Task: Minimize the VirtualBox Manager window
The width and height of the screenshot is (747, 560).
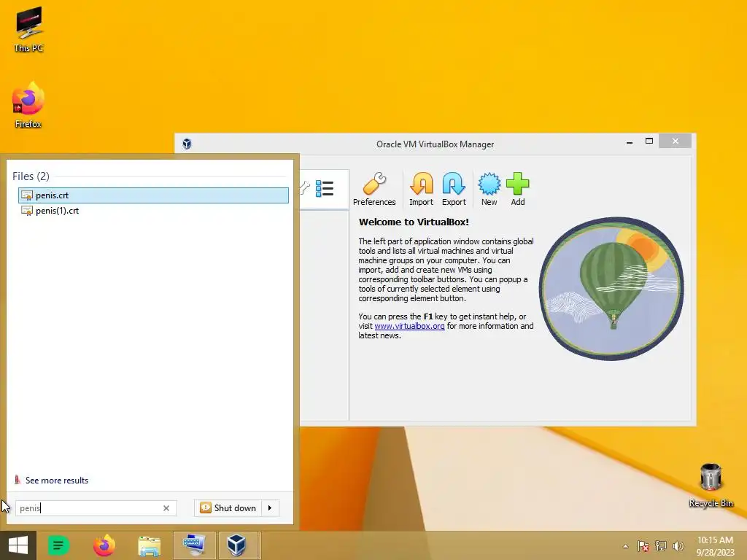Action: [x=630, y=141]
